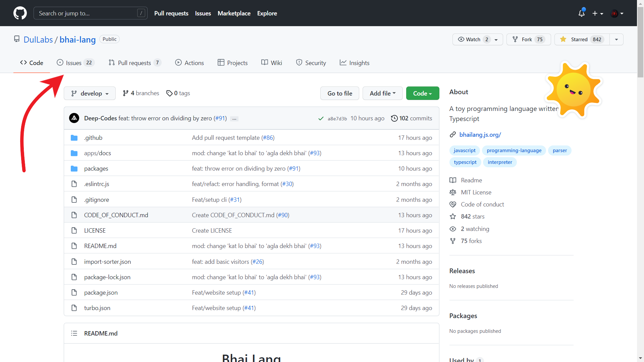Switch to the Issues tab

tap(75, 63)
